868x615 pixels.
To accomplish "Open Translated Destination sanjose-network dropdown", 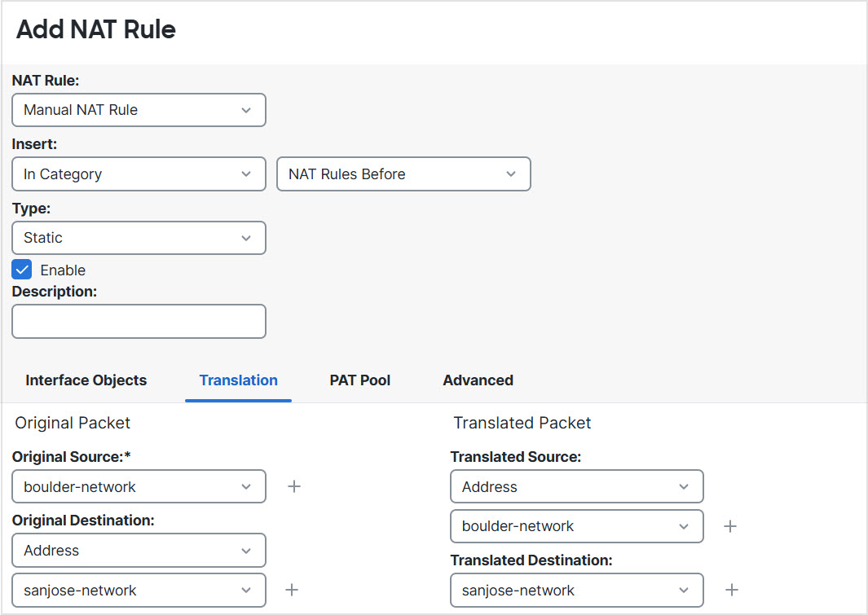I will (x=576, y=591).
